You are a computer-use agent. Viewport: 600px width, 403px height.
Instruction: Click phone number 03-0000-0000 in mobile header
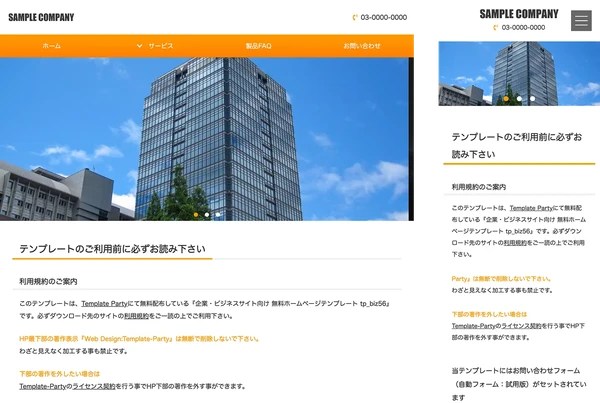(523, 28)
